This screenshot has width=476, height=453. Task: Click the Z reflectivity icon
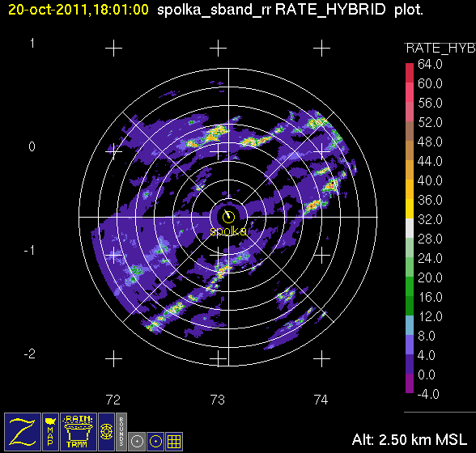coord(23,432)
